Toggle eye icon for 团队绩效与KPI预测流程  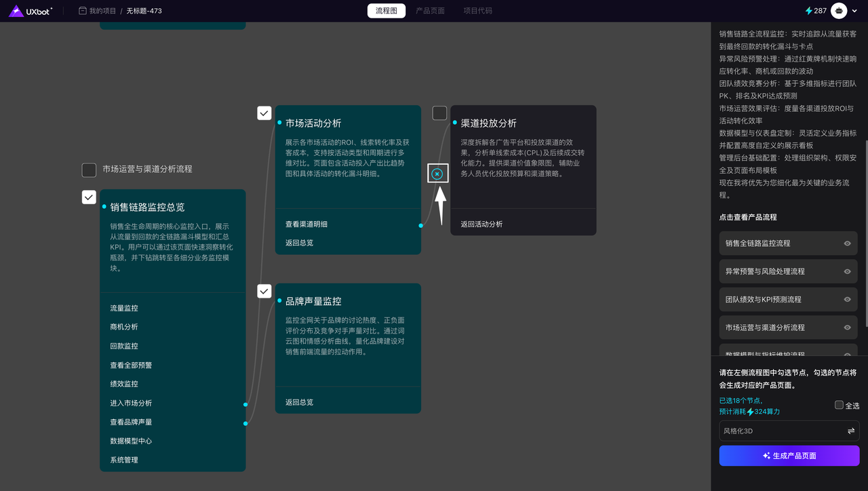847,299
